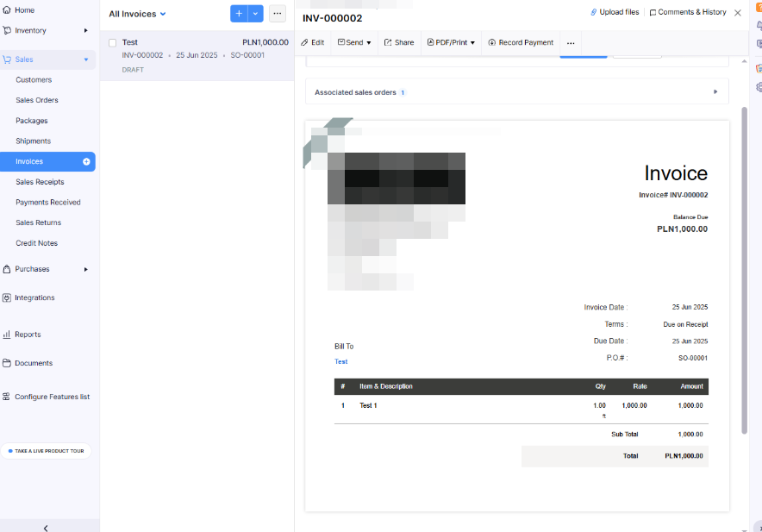762x532 pixels.
Task: Open the Send dropdown arrow
Action: pyautogui.click(x=369, y=41)
